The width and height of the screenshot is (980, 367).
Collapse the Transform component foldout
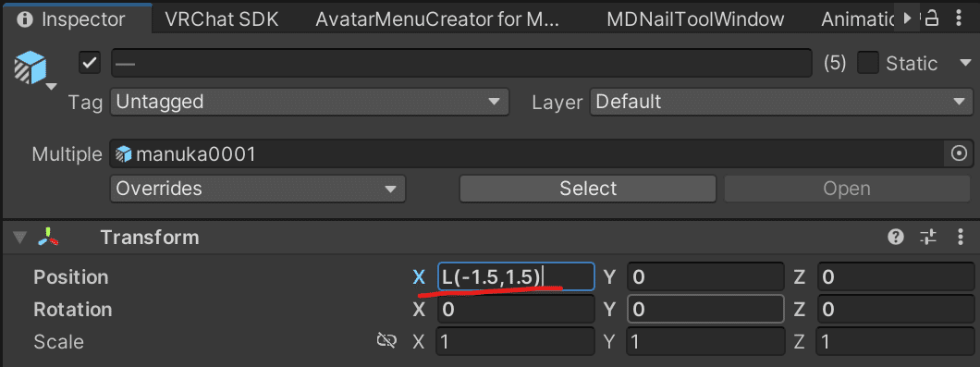pos(20,238)
